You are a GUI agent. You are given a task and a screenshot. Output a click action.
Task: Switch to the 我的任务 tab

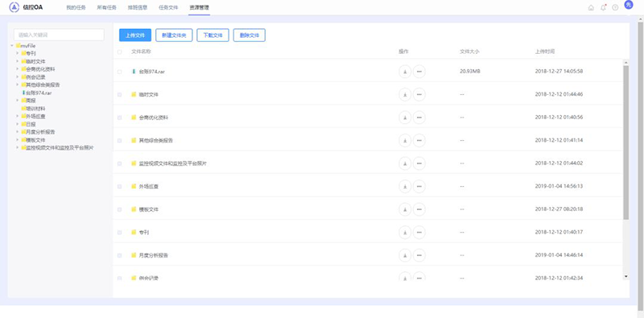pos(76,7)
